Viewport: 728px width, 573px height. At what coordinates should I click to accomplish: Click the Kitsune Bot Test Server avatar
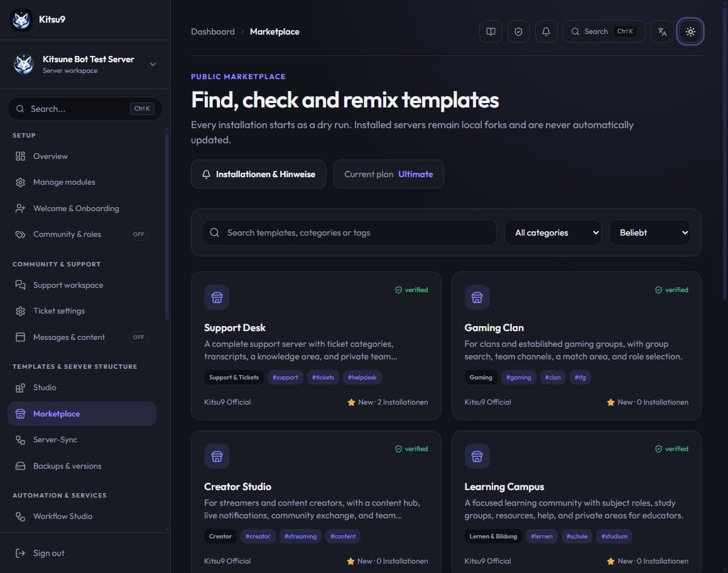click(x=24, y=64)
